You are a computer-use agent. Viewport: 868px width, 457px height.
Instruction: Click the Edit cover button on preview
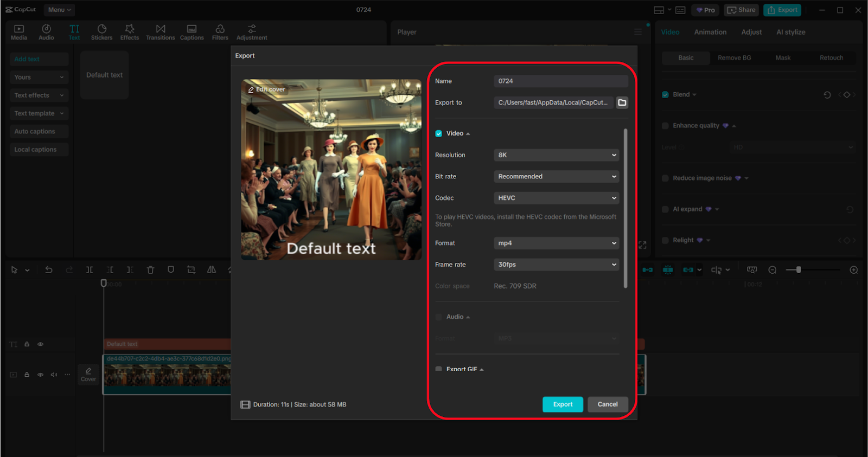[x=266, y=89]
